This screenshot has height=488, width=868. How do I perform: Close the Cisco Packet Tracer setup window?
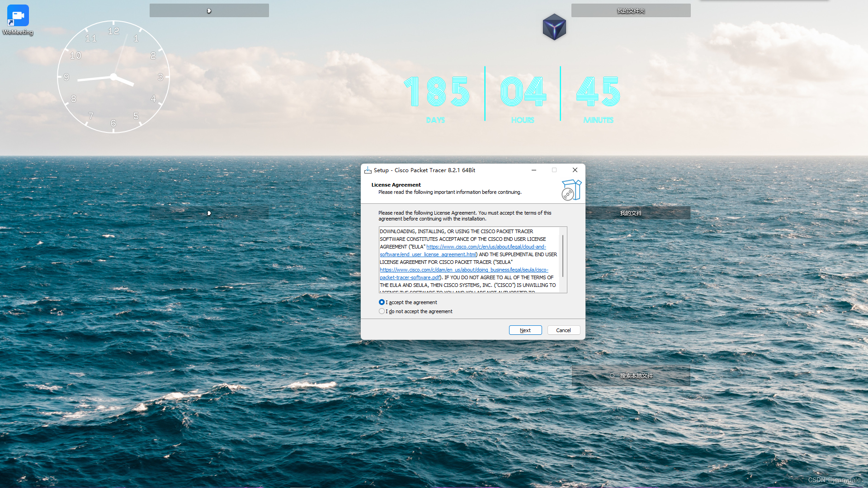pos(575,170)
